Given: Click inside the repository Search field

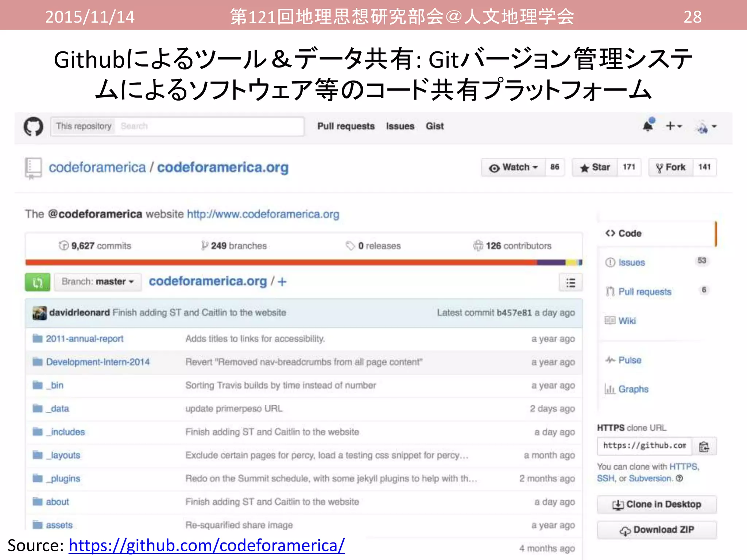Looking at the screenshot, I should [209, 126].
